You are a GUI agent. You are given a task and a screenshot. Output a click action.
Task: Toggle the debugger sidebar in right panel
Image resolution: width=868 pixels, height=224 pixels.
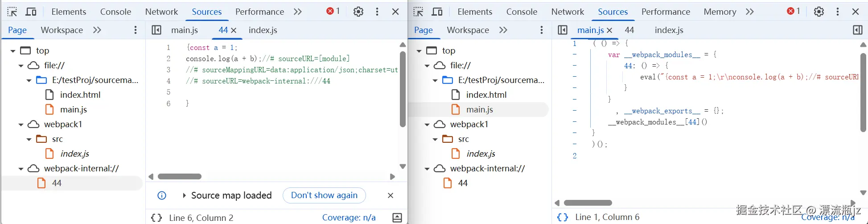[x=857, y=30]
